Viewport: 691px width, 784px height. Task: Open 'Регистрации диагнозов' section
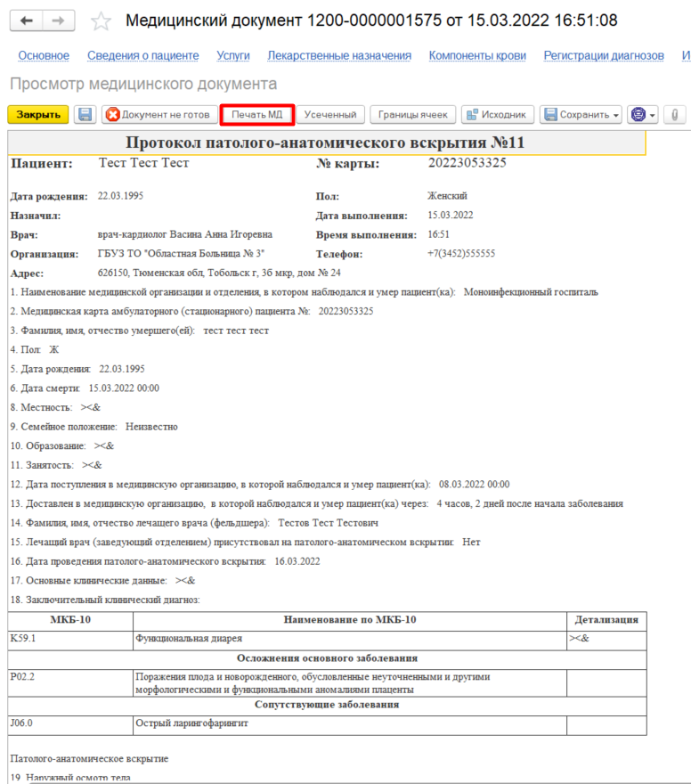tap(604, 55)
